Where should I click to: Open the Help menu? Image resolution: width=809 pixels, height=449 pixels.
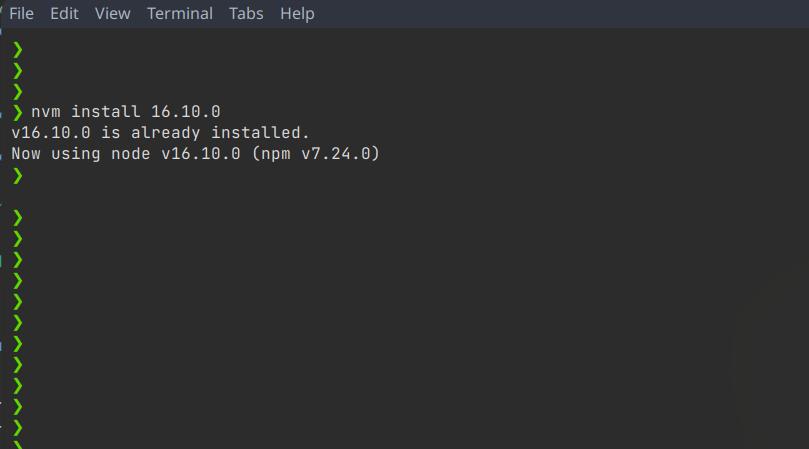click(x=297, y=13)
